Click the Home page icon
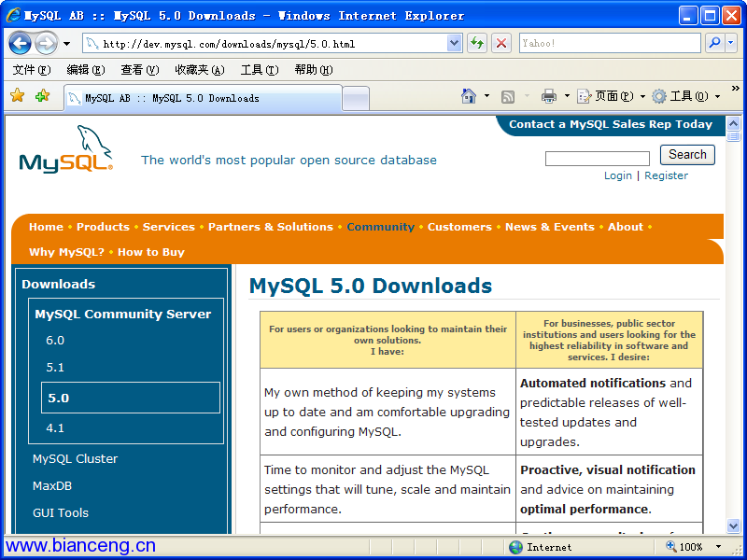The width and height of the screenshot is (747, 560). click(469, 96)
